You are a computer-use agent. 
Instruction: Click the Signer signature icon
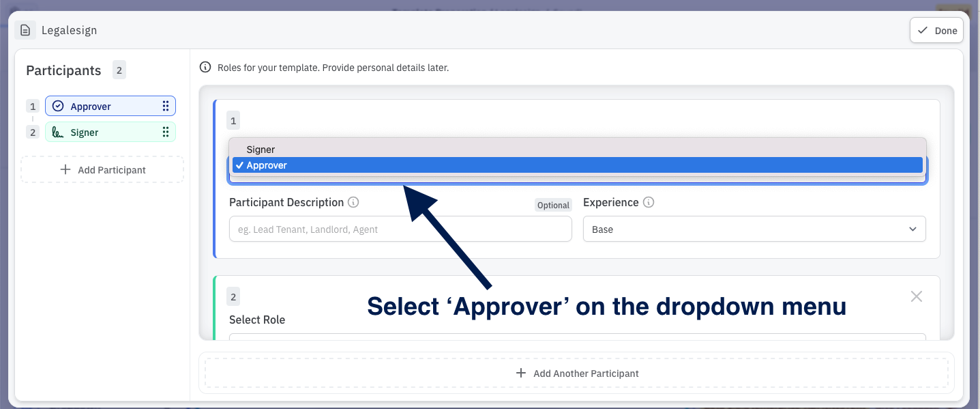[x=58, y=132]
